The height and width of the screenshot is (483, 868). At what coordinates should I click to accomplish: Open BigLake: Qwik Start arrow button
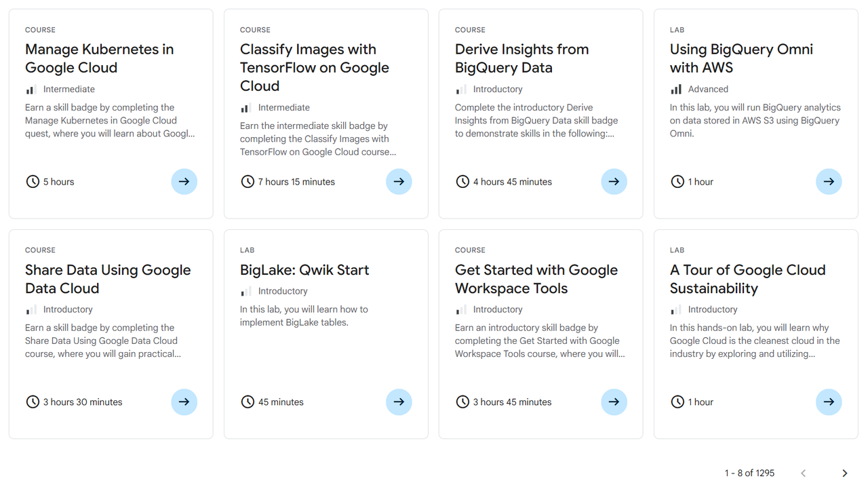click(x=399, y=402)
